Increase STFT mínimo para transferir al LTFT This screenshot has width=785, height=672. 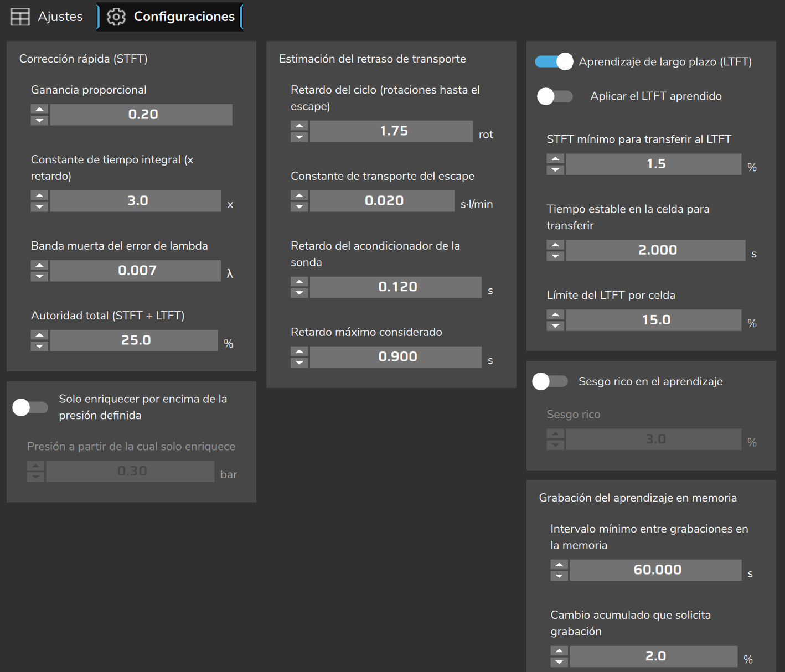point(555,159)
